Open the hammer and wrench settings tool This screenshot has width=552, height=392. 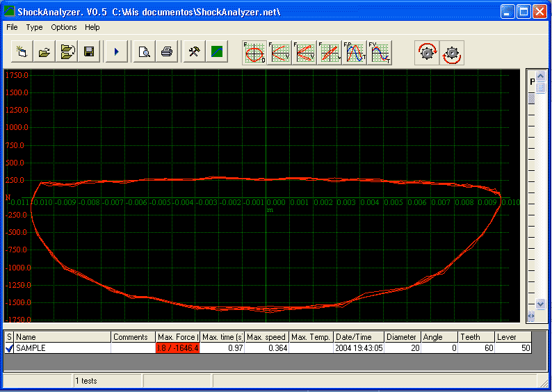click(x=194, y=52)
